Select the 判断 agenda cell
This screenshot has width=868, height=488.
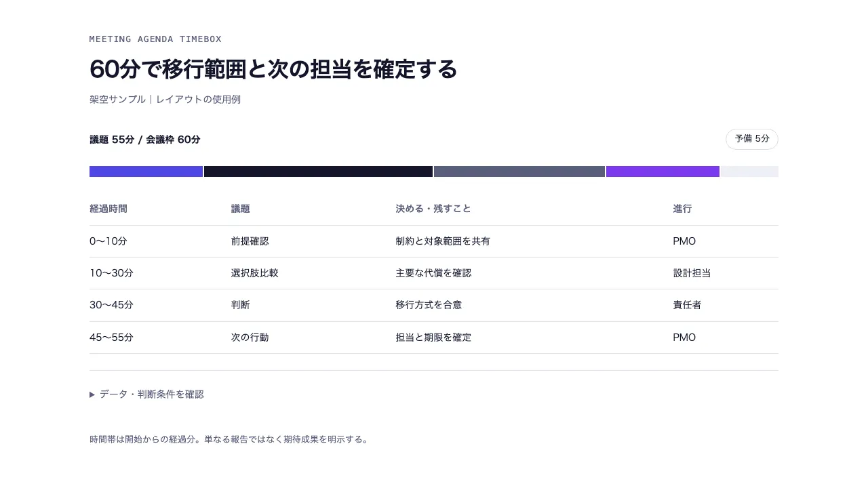pos(241,305)
